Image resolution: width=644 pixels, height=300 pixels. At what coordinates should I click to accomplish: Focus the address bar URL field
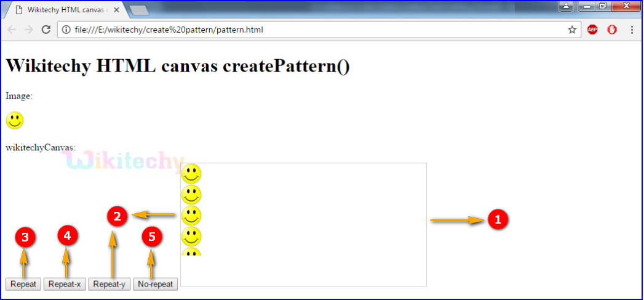pos(308,30)
